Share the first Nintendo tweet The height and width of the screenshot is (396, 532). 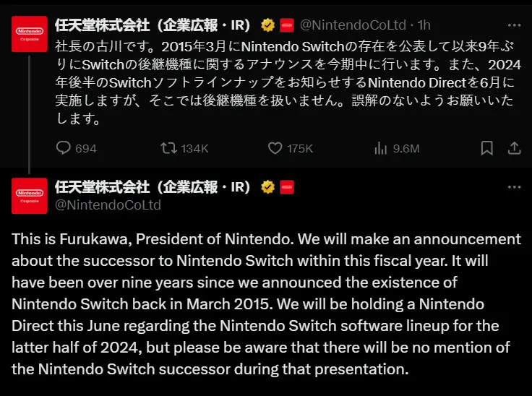click(515, 148)
